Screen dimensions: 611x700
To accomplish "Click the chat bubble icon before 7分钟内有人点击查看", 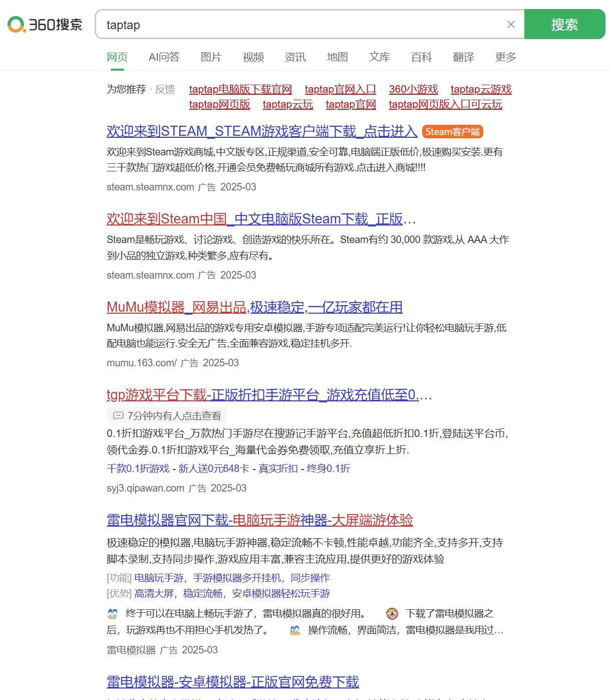I will pos(118,415).
